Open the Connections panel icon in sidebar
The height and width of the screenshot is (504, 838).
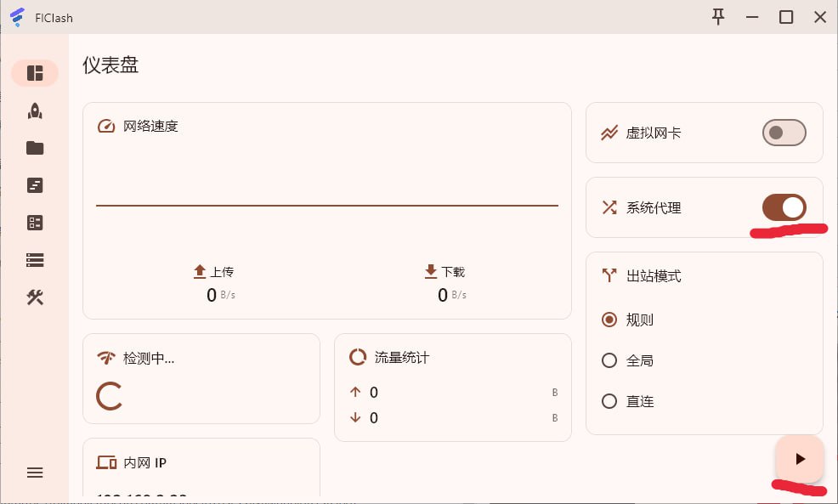35,223
